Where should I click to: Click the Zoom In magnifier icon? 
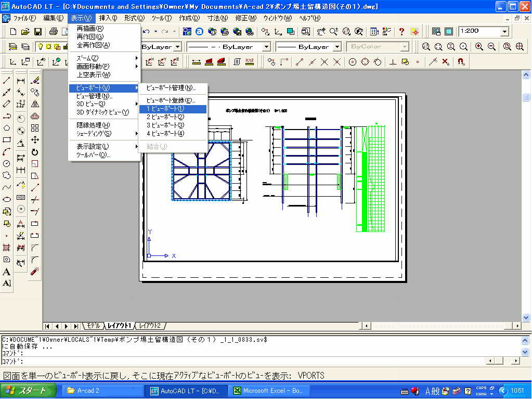point(479,47)
